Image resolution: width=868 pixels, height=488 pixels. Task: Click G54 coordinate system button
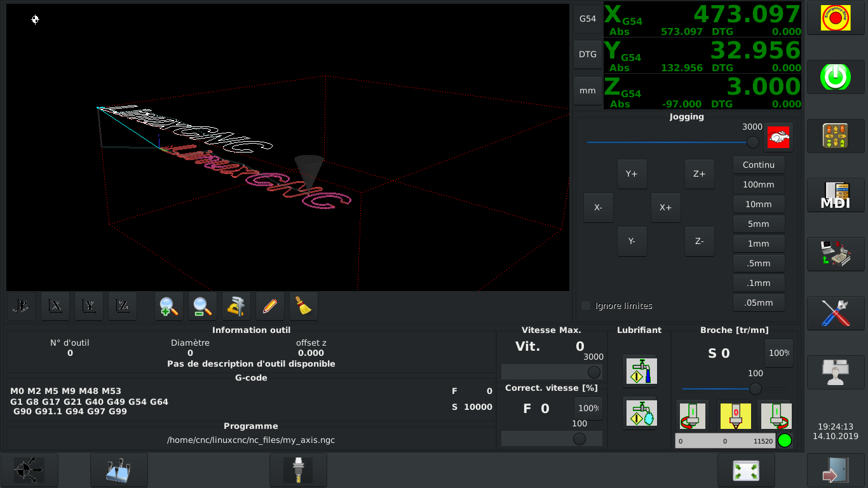(x=587, y=18)
